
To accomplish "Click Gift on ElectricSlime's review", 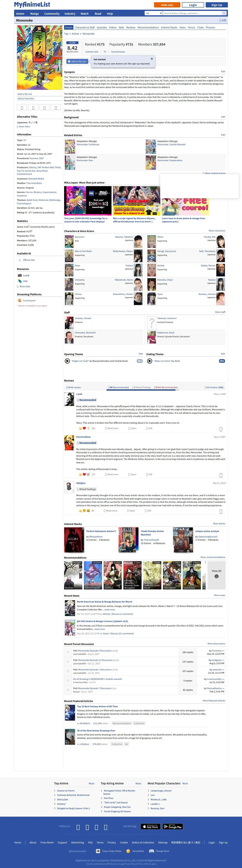I will point(149,474).
